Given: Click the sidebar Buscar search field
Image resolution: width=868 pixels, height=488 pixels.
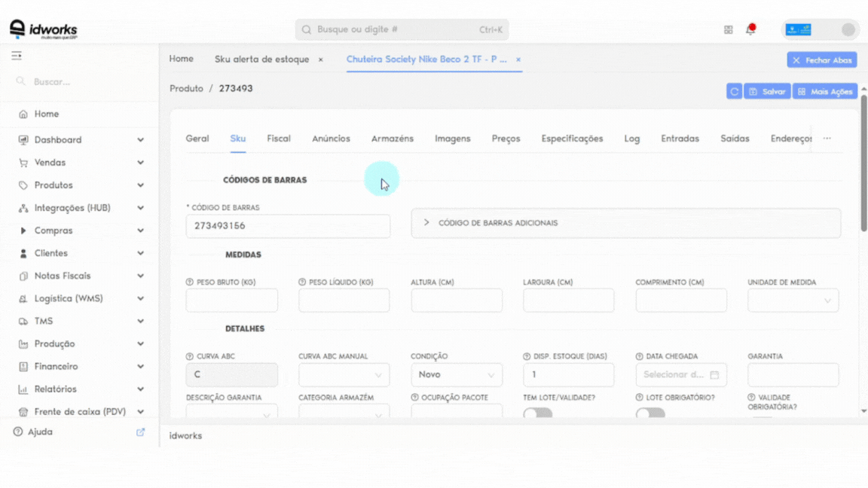Looking at the screenshot, I should (x=81, y=82).
